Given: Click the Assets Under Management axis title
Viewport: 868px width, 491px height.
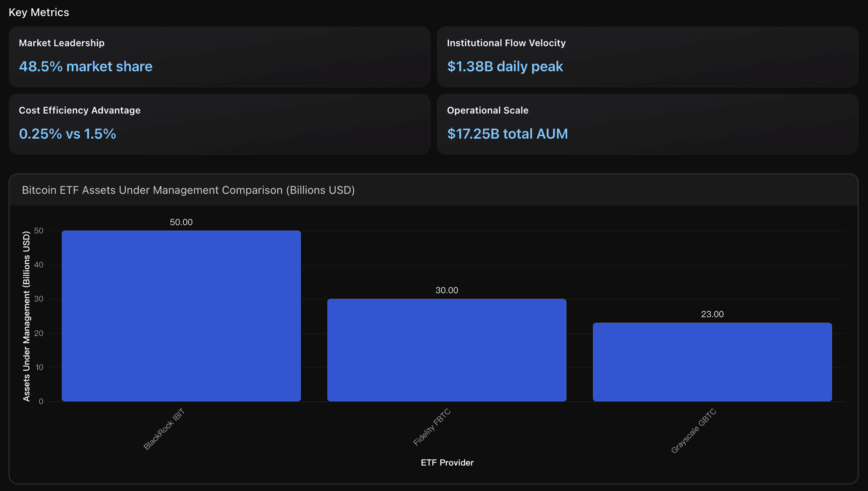Looking at the screenshot, I should [x=27, y=316].
